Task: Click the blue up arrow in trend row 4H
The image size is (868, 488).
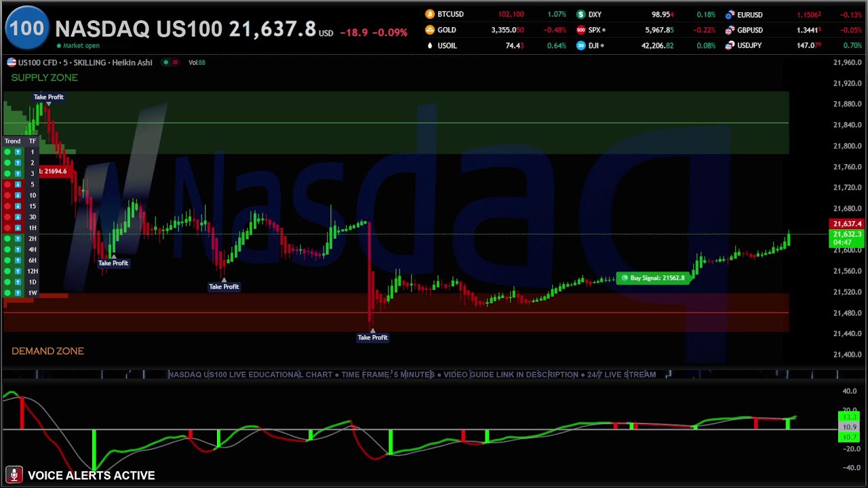Action: tap(18, 249)
